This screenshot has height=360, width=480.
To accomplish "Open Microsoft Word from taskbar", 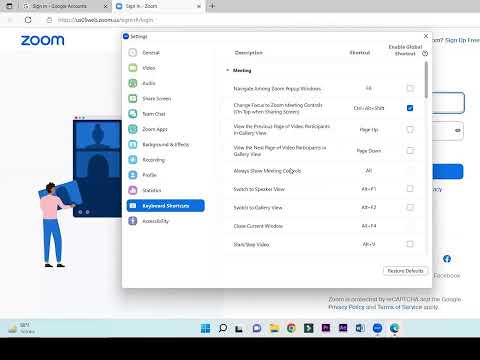I will coord(360,328).
